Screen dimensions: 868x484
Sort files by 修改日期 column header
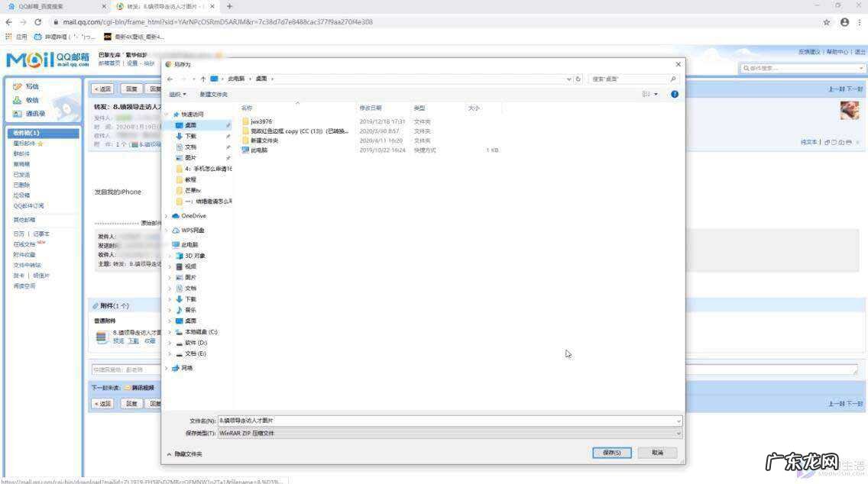pyautogui.click(x=371, y=108)
